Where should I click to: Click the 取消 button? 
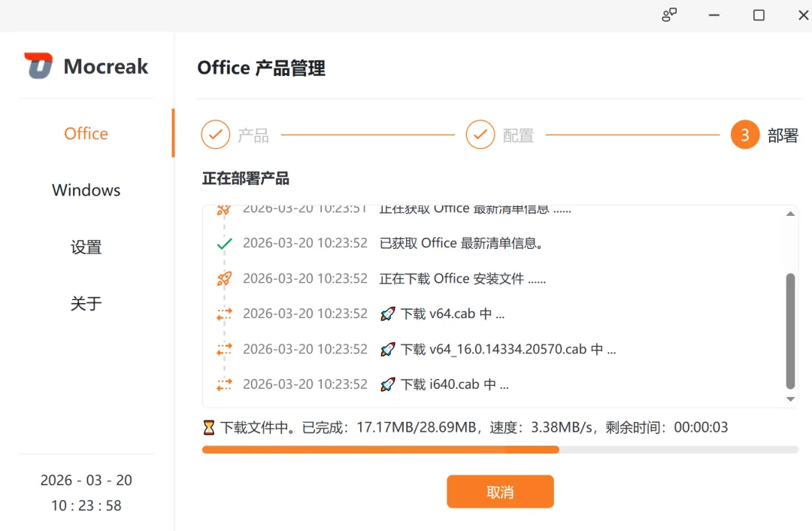[500, 492]
